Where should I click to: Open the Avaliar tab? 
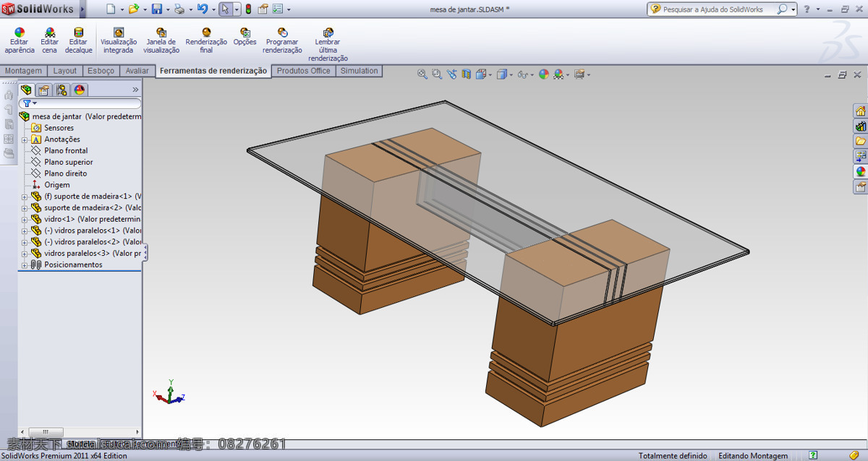point(137,71)
